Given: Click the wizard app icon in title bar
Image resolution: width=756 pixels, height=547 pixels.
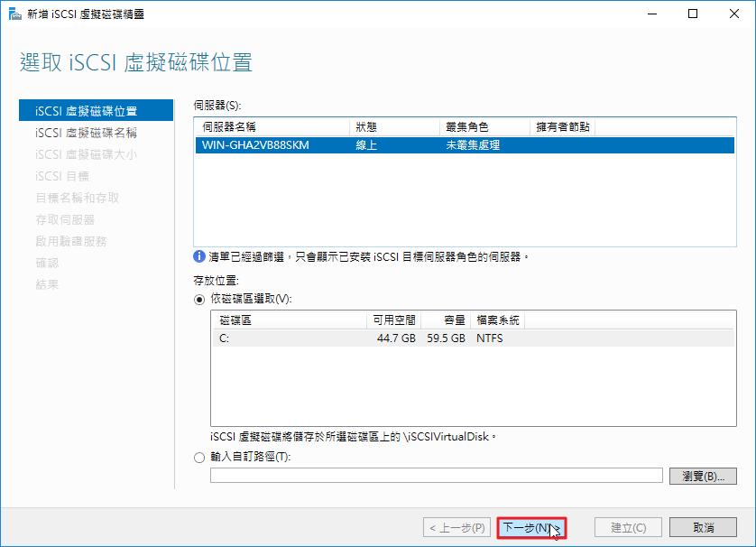Looking at the screenshot, I should pyautogui.click(x=15, y=14).
